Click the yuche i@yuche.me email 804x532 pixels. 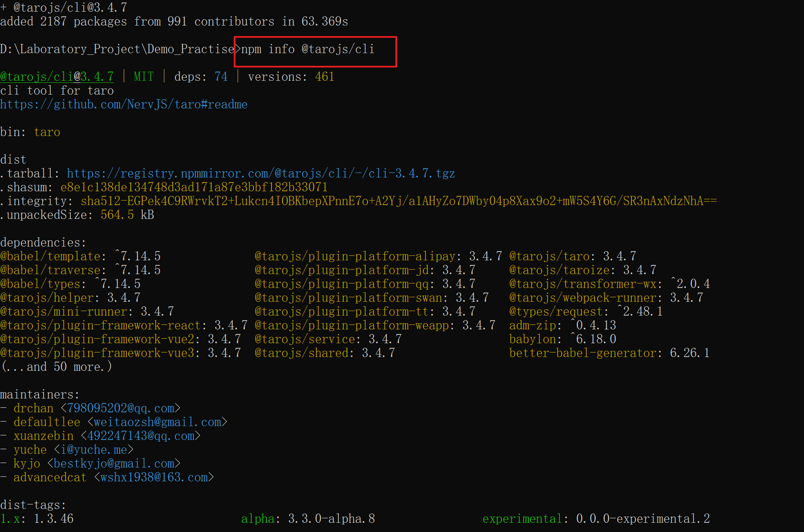click(x=94, y=450)
